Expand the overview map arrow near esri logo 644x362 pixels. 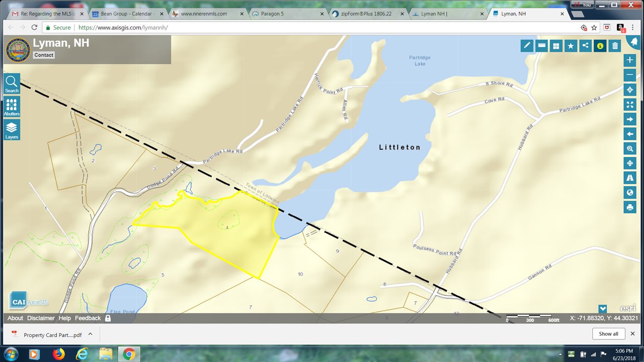point(603,309)
